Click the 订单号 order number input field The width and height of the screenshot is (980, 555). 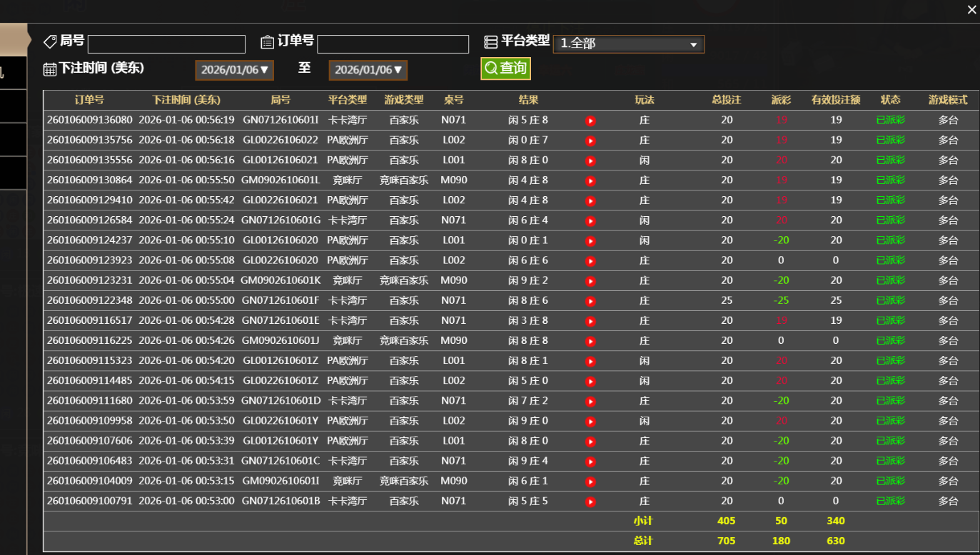pyautogui.click(x=393, y=44)
